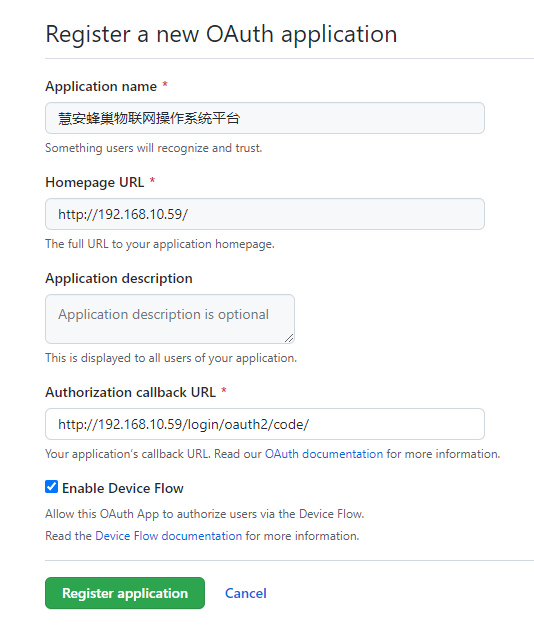Image resolution: width=534 pixels, height=633 pixels.
Task: Click the Authorization callback URL label
Action: 130,392
